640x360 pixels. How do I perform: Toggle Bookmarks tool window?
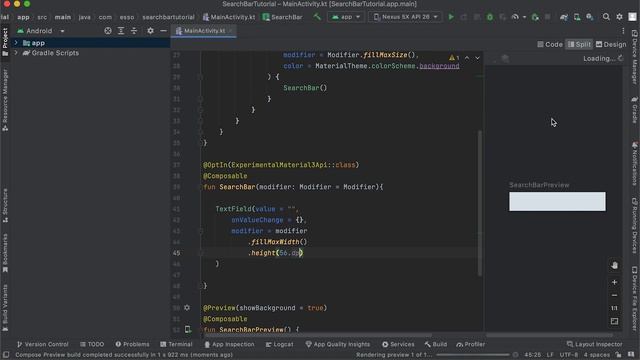click(5, 253)
